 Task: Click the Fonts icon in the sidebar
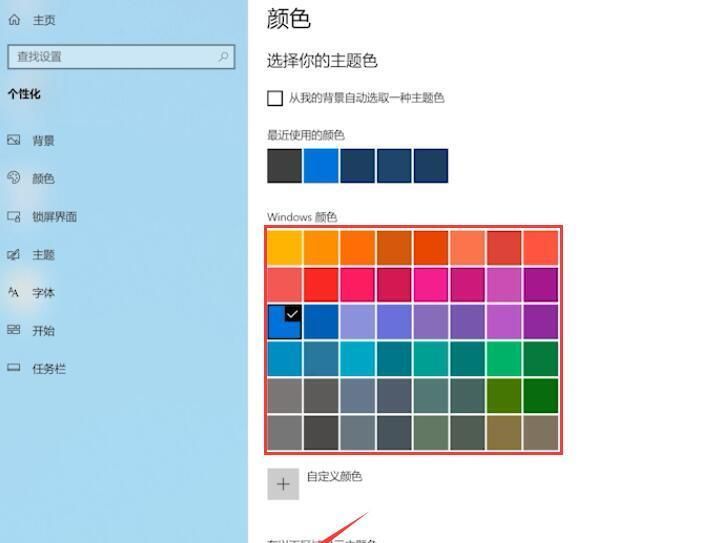point(13,292)
